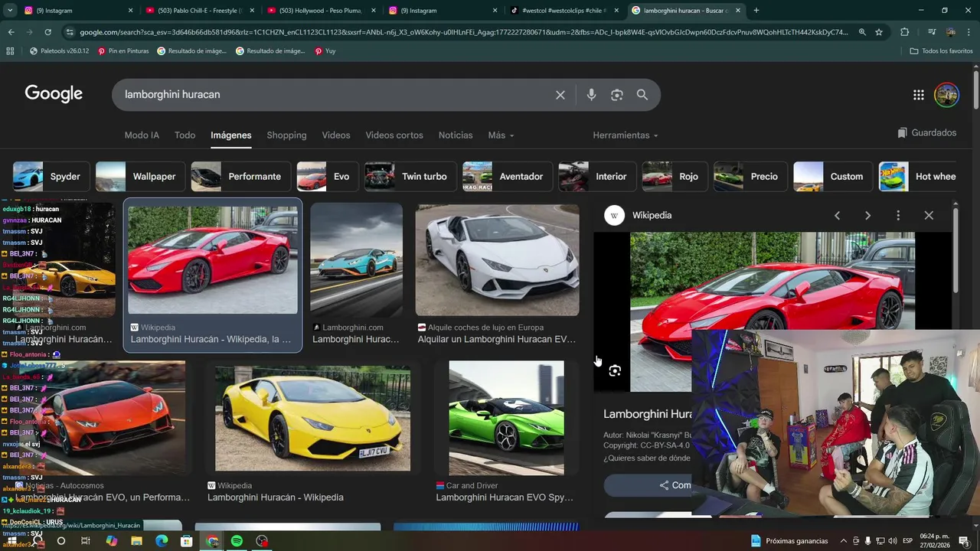Filter images by Spyder chip

click(x=51, y=177)
